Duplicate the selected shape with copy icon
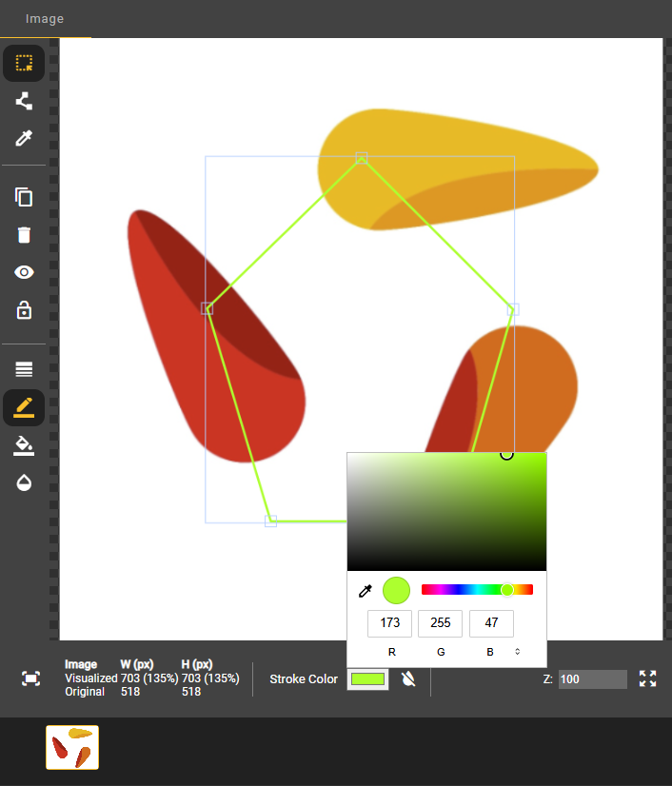This screenshot has height=786, width=672. [24, 197]
